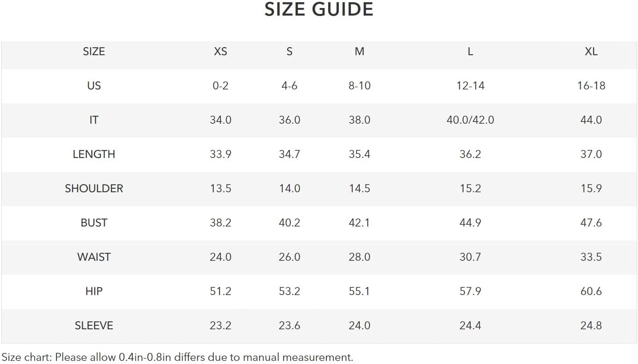Select the SHOULDER row label
This screenshot has width=638, height=364.
[x=94, y=188]
